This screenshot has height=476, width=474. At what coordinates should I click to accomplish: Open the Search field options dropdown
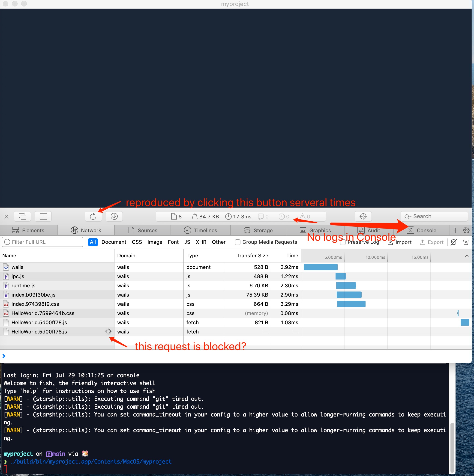tap(408, 217)
